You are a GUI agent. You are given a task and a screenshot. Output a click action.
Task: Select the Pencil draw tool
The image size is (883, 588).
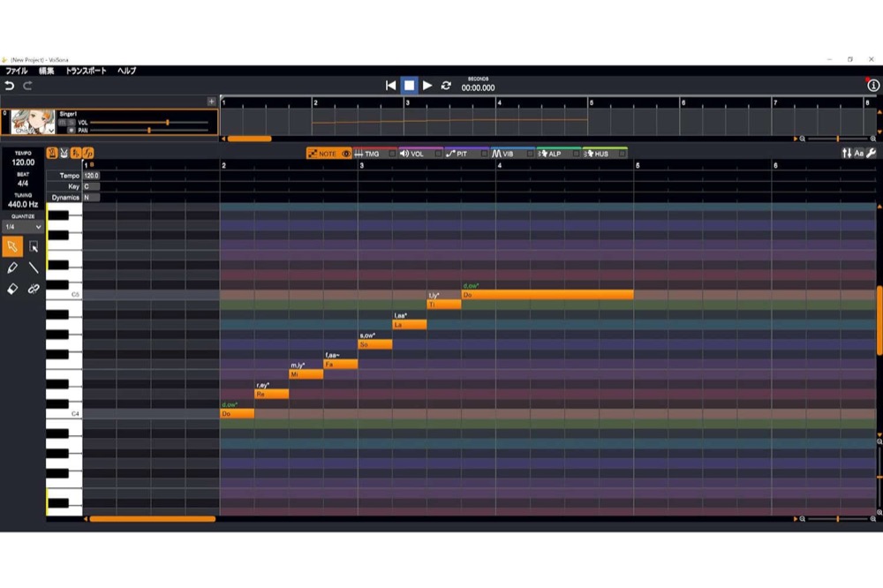click(x=12, y=268)
